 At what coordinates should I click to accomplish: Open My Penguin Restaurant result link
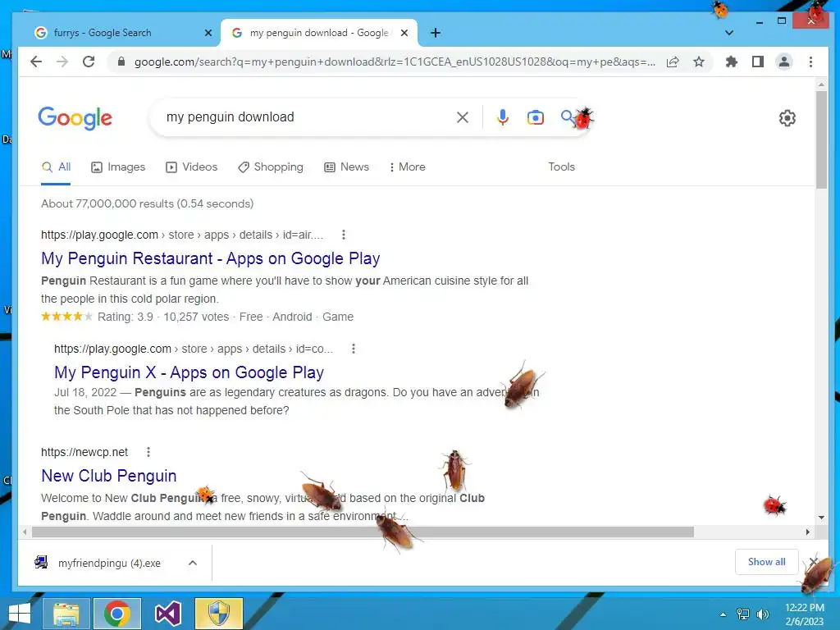tap(211, 258)
